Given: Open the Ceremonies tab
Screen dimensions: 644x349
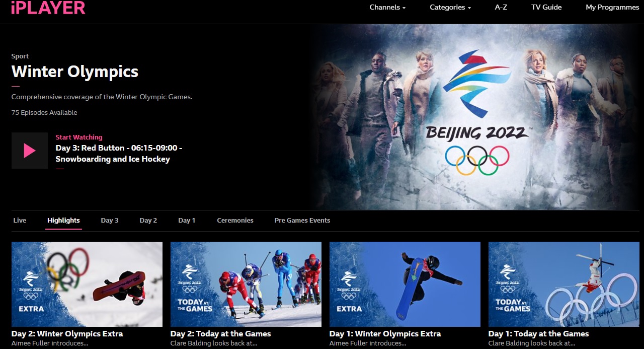Looking at the screenshot, I should pyautogui.click(x=235, y=220).
